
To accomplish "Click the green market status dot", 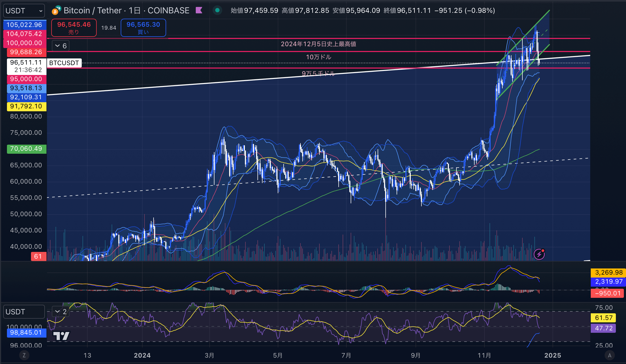I will click(217, 10).
